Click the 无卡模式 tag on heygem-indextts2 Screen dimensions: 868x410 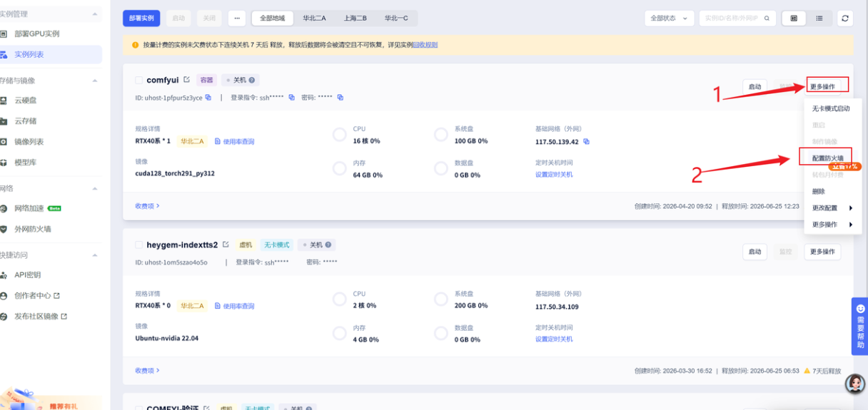(x=276, y=245)
